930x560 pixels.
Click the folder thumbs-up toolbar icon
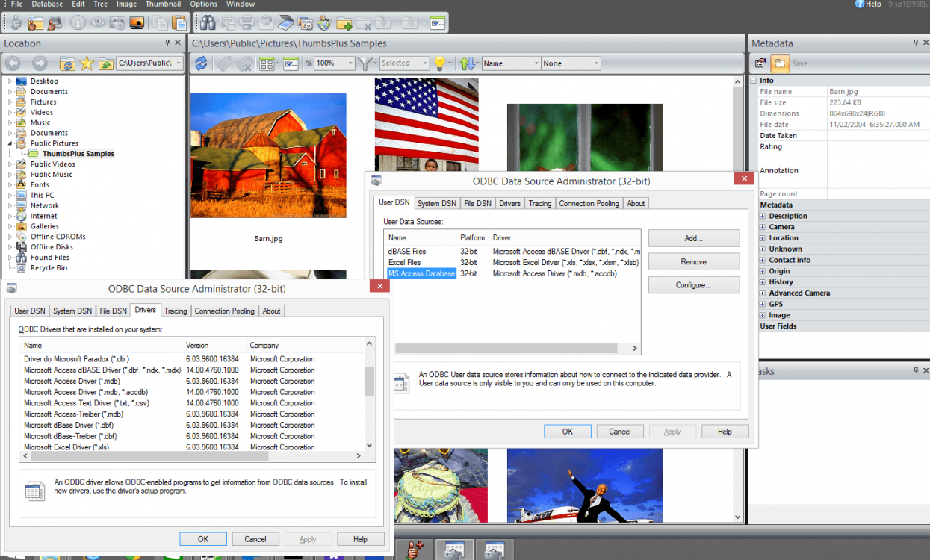(34, 24)
